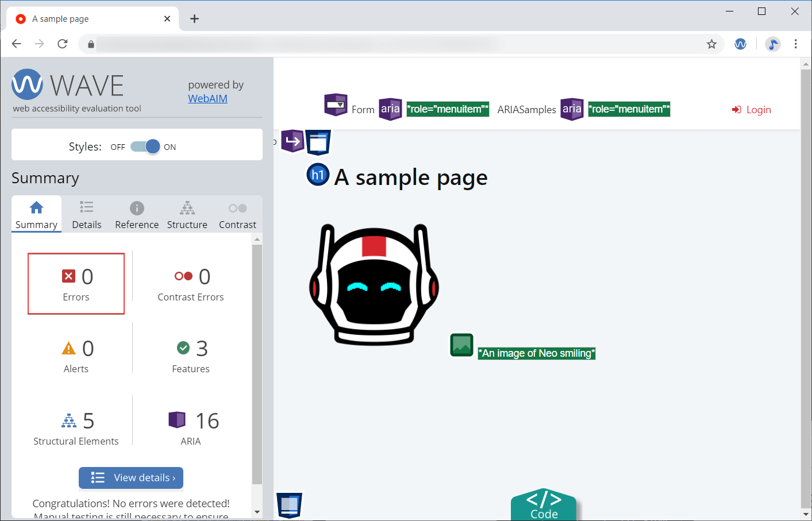This screenshot has height=521, width=812.
Task: Click the sidebar scrollbar down arrow
Action: tap(257, 512)
